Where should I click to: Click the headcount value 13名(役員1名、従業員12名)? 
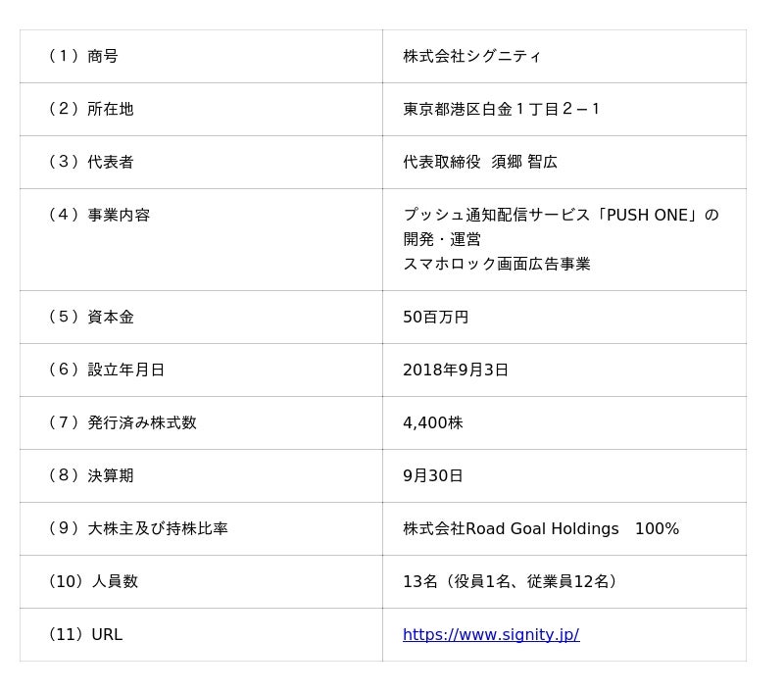[x=512, y=582]
